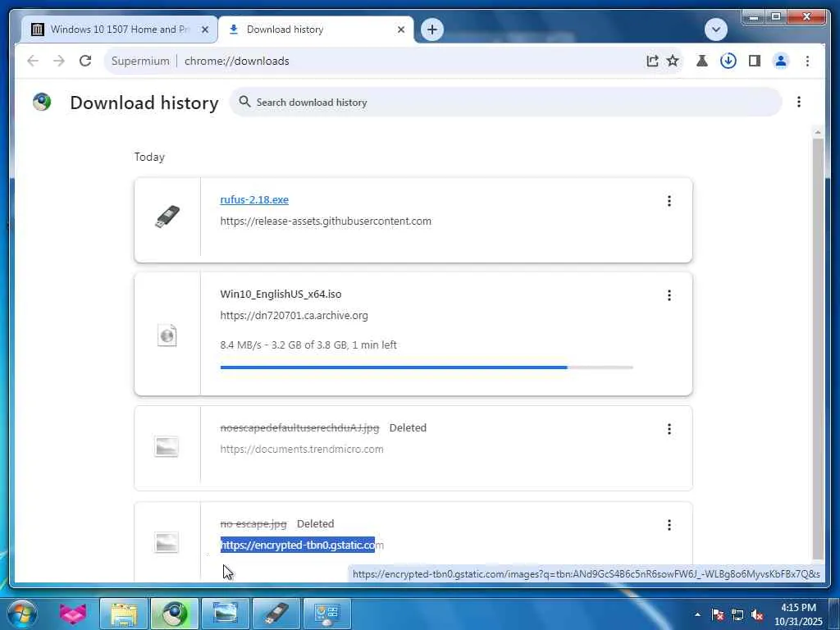Click the Action Center flag icon

coord(718,614)
